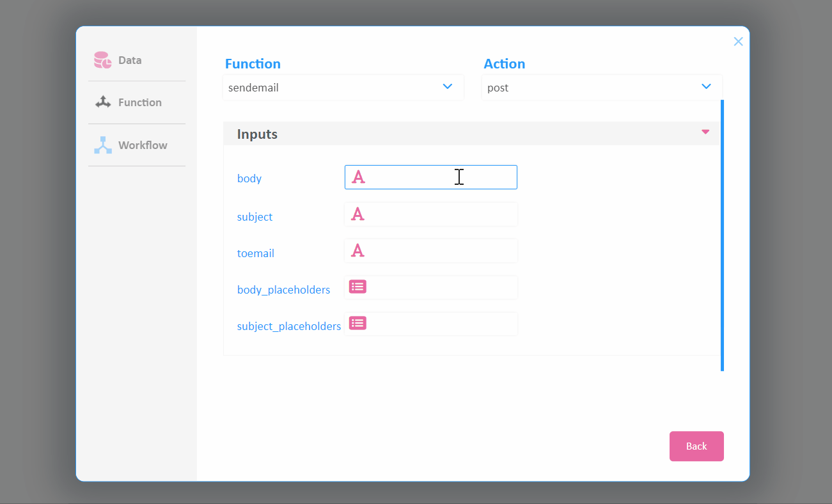
Task: Click the body label
Action: [249, 178]
